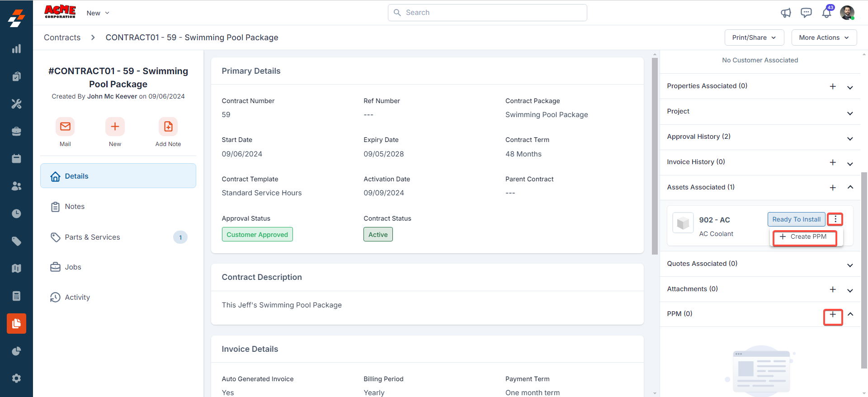Image resolution: width=868 pixels, height=397 pixels.
Task: Open the announcements megaphone icon
Action: tap(786, 13)
